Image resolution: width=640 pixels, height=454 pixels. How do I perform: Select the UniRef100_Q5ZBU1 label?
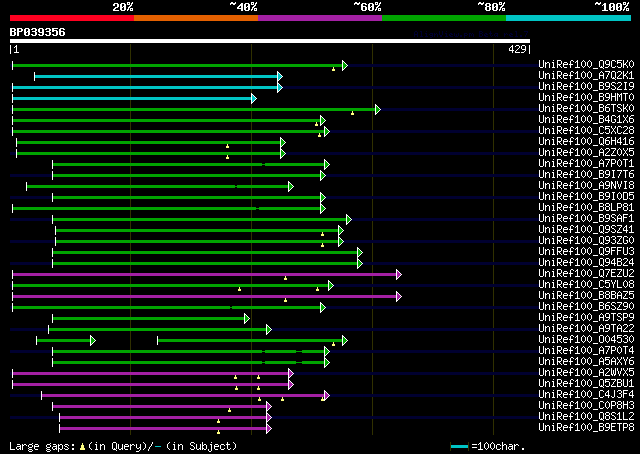point(586,384)
